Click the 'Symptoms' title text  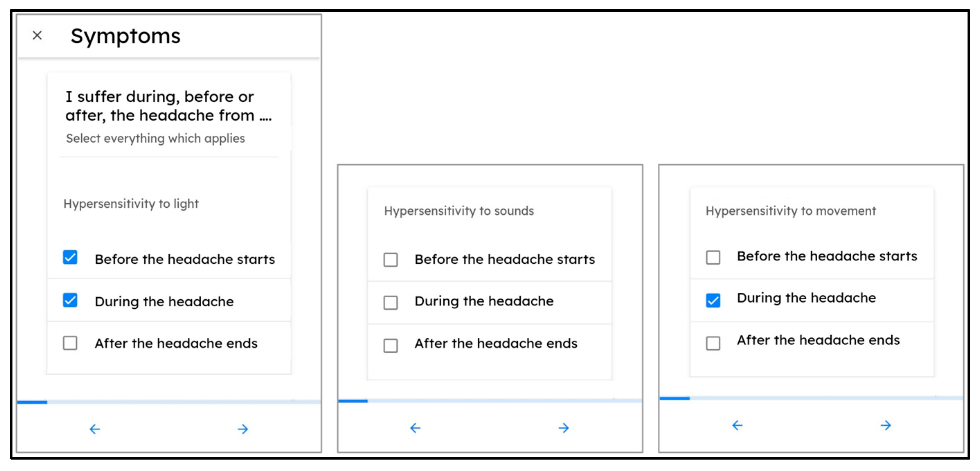point(126,36)
